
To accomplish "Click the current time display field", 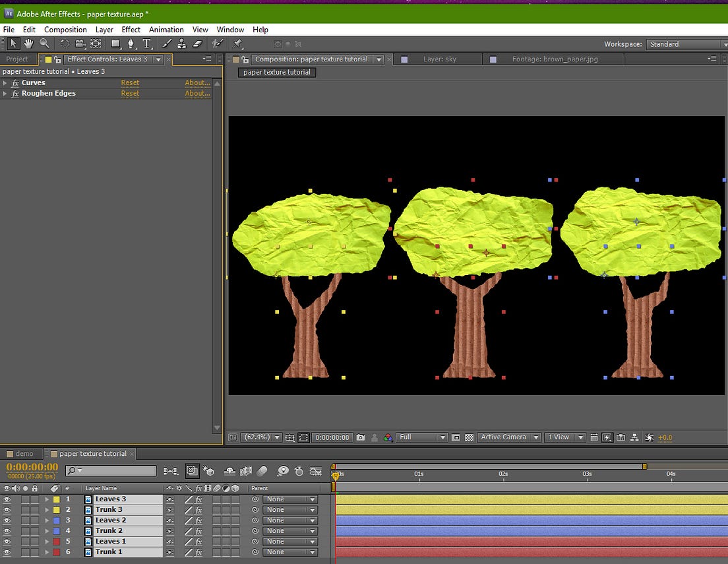I will pos(32,467).
